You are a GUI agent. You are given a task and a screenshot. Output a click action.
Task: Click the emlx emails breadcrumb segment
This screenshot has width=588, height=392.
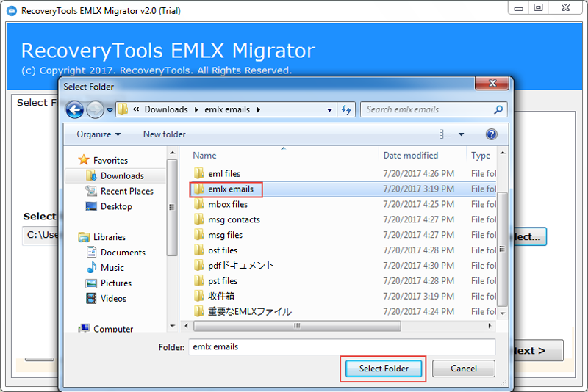[x=227, y=109]
